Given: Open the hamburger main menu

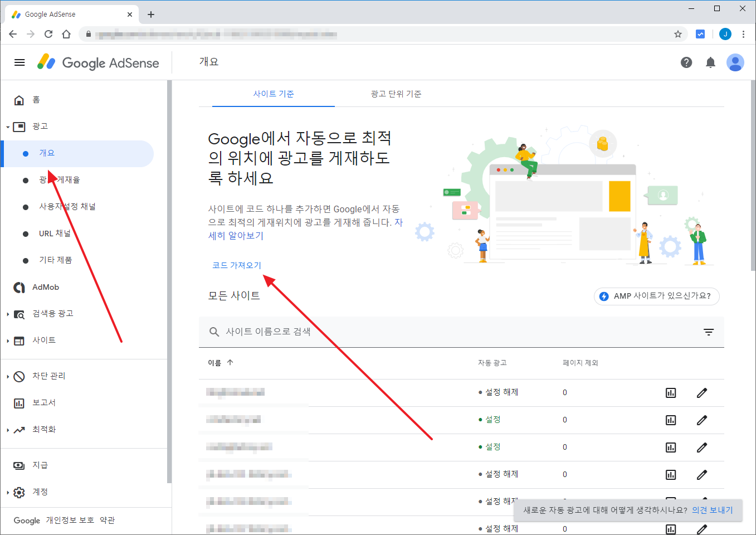Looking at the screenshot, I should click(19, 62).
